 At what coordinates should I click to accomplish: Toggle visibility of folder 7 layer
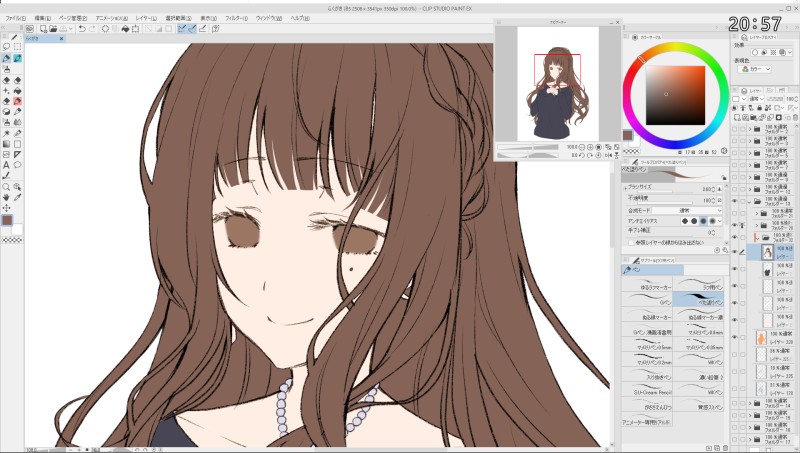[735, 165]
